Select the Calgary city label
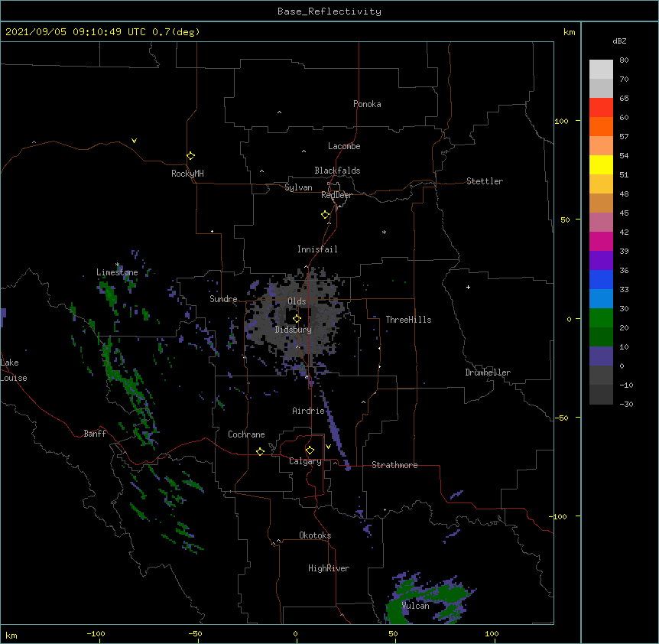The width and height of the screenshot is (659, 644). [306, 461]
